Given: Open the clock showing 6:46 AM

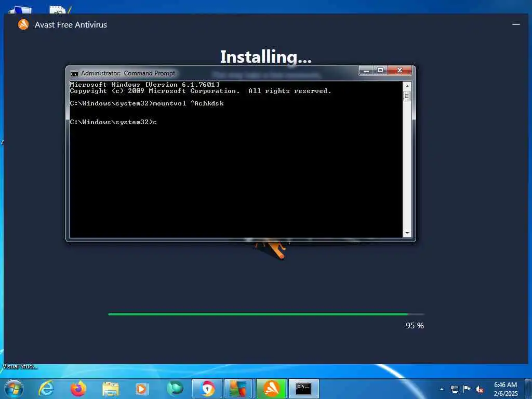Looking at the screenshot, I should click(x=506, y=389).
